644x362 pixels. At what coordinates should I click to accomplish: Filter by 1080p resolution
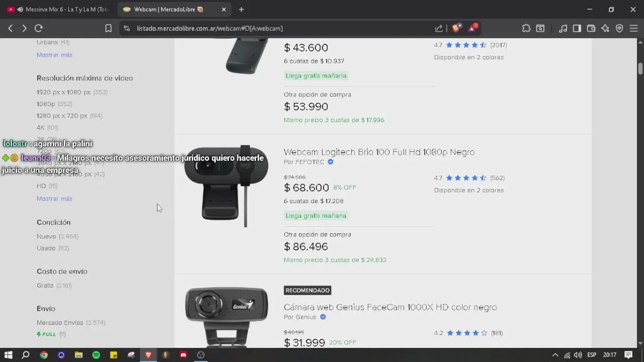pyautogui.click(x=54, y=104)
